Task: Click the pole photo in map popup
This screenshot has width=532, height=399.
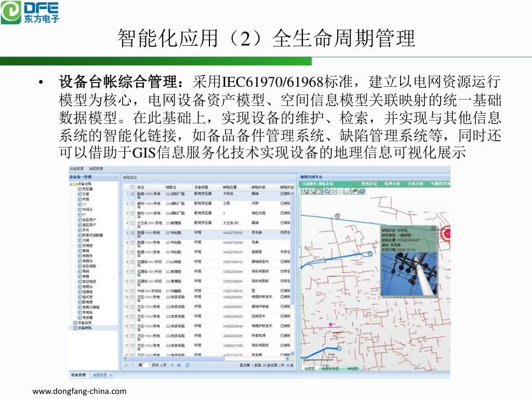Action: tap(408, 274)
